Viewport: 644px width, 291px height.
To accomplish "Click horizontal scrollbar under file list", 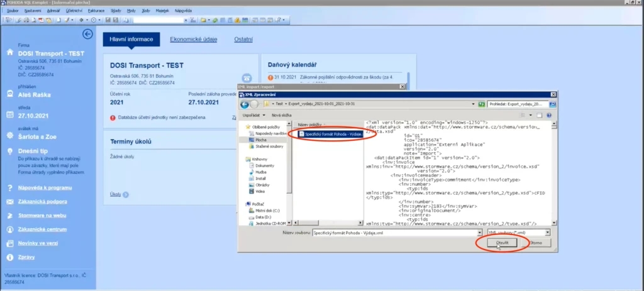I will (x=328, y=223).
